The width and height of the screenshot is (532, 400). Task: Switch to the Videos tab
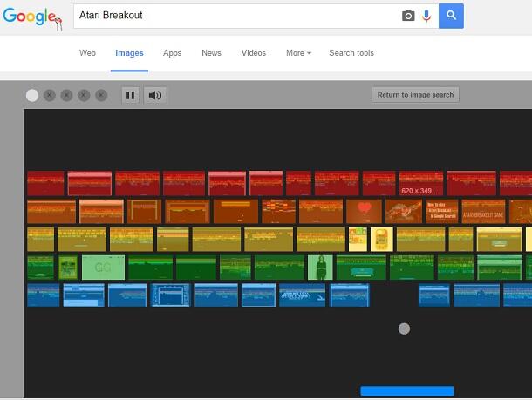254,53
